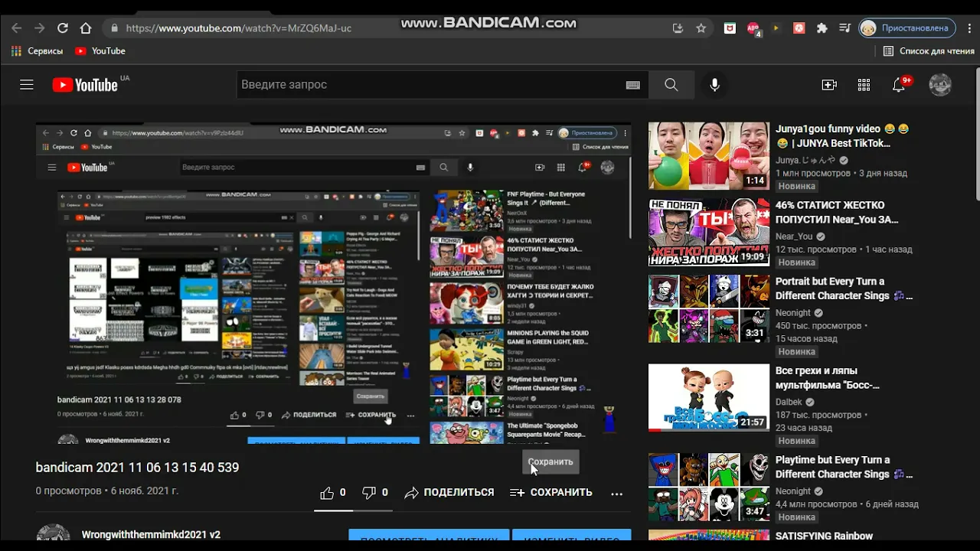The image size is (980, 551).
Task: Open the media control playlist icon
Action: point(845,28)
